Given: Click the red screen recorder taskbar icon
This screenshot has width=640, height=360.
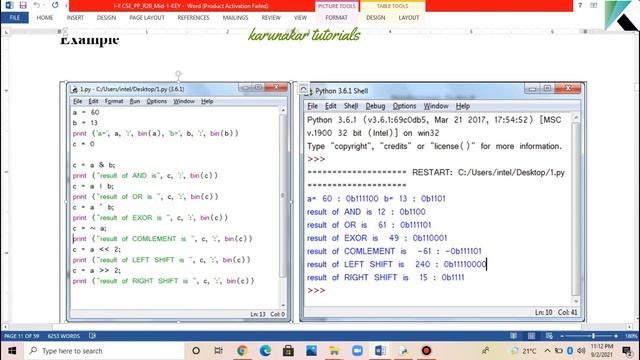Looking at the screenshot, I should click(426, 351).
